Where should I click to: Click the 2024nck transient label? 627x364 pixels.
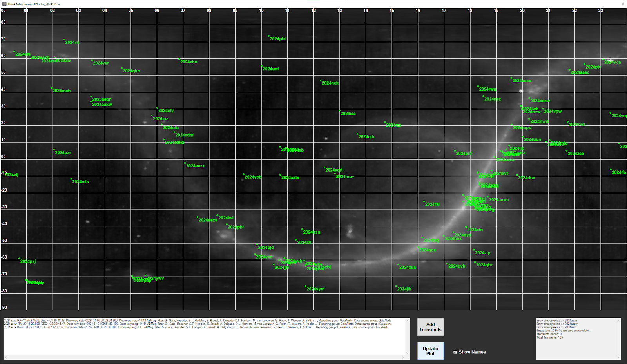tap(330, 83)
